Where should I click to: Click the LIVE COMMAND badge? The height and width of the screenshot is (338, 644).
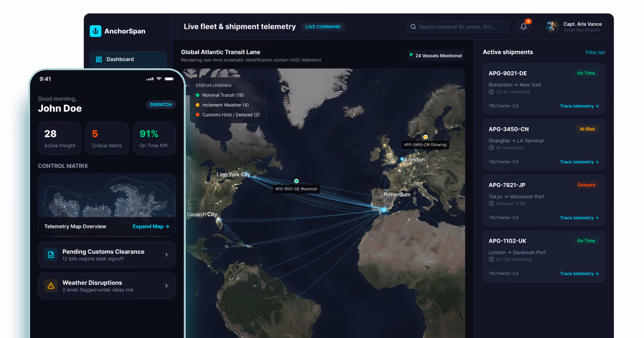[x=323, y=27]
